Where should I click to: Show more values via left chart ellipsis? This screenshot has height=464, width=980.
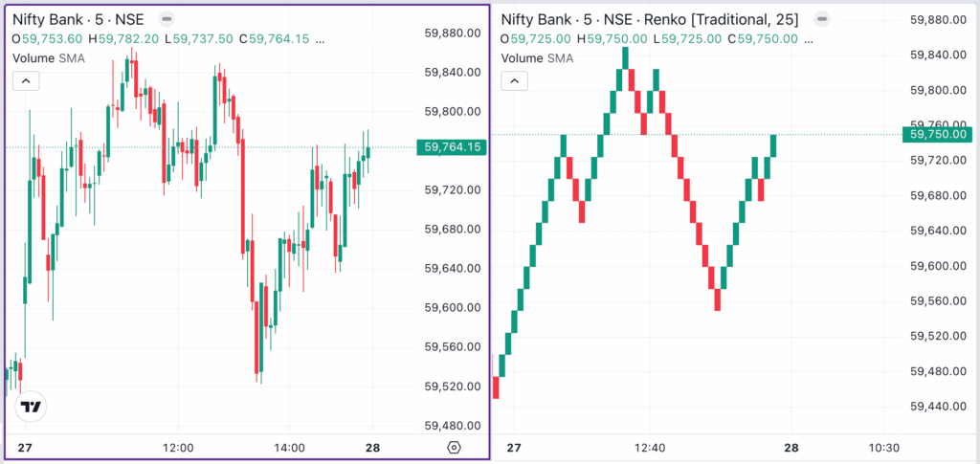(319, 38)
